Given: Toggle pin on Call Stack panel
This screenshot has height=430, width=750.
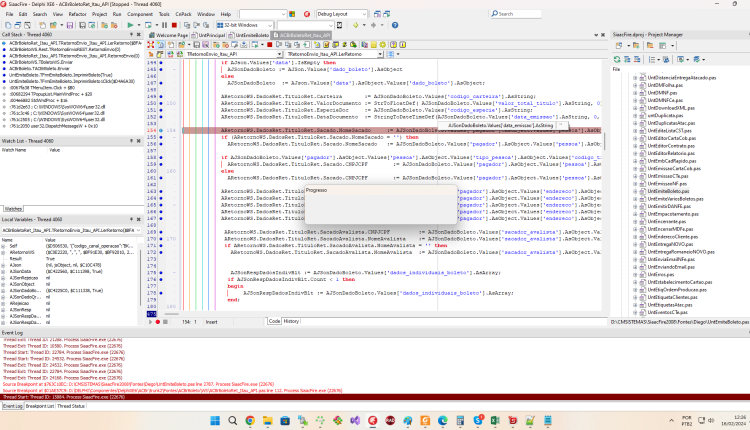Looking at the screenshot, I should click(131, 34).
